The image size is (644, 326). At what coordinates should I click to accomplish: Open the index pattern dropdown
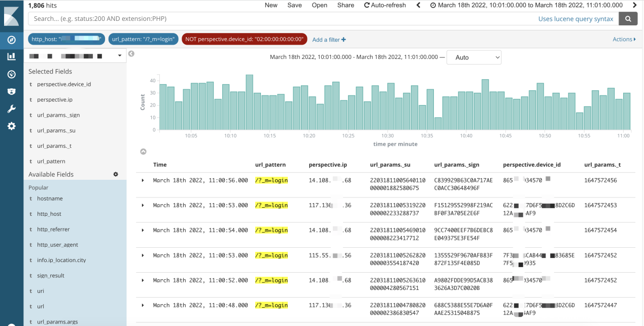[x=75, y=56]
